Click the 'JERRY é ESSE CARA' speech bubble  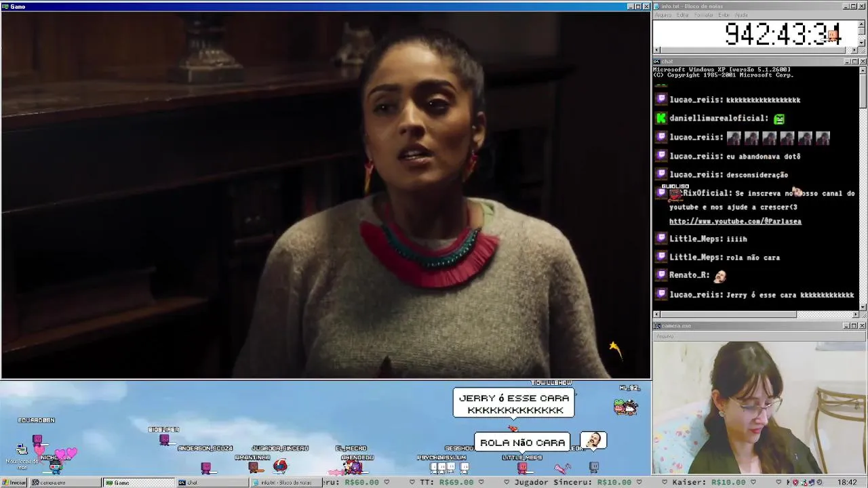tap(514, 404)
